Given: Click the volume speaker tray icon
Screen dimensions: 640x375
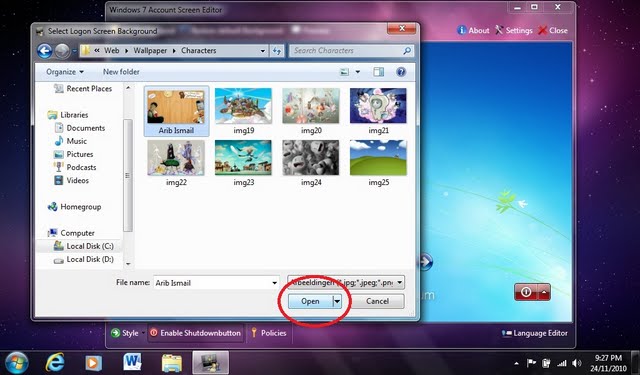Looking at the screenshot, I should click(576, 363).
